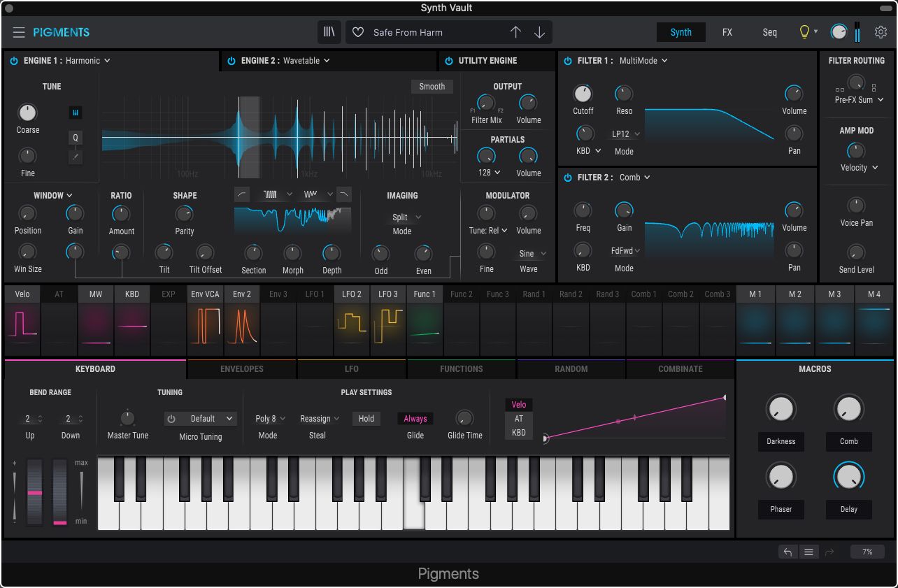This screenshot has width=898, height=588.
Task: Disable Filter 2 power switch
Action: [568, 178]
